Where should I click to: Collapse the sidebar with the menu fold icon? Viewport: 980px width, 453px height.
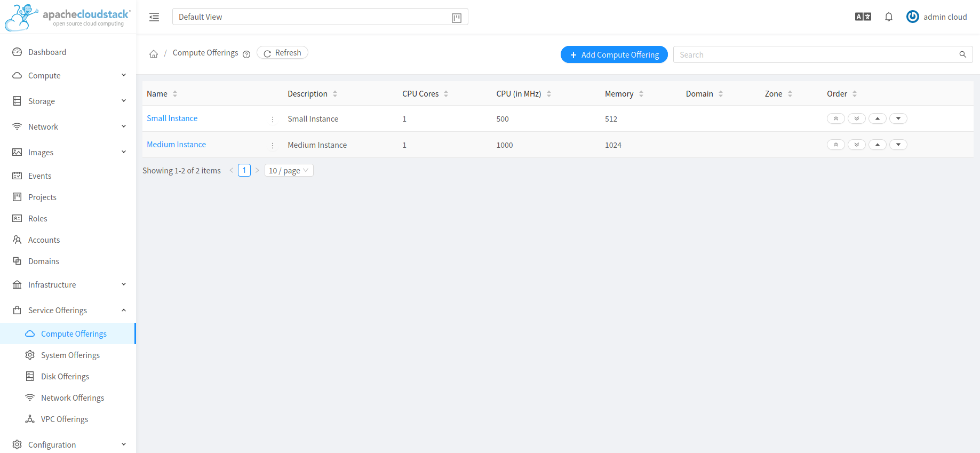point(154,17)
